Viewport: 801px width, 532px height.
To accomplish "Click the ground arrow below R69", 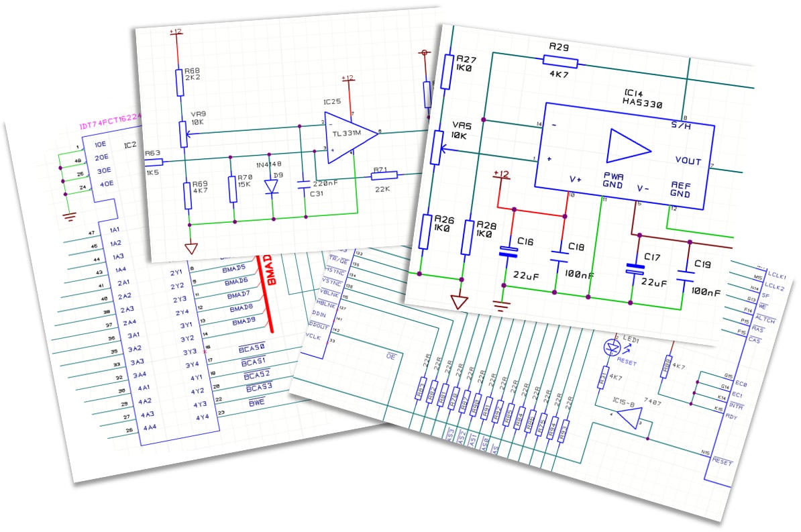I will coord(191,248).
